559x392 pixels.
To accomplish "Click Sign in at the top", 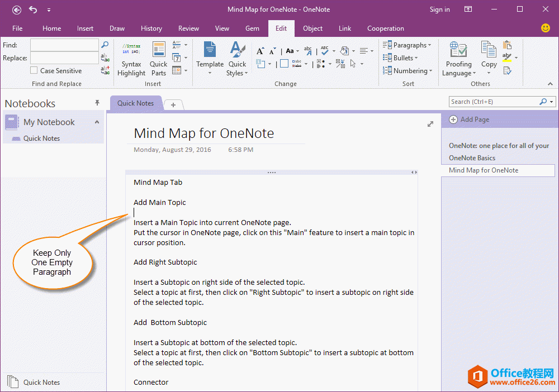I will pyautogui.click(x=439, y=9).
